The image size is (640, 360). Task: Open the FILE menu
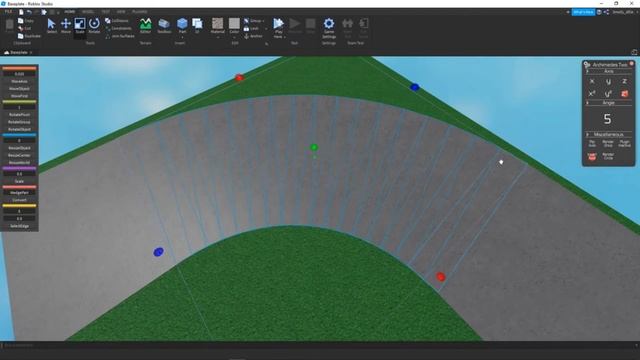[x=8, y=12]
